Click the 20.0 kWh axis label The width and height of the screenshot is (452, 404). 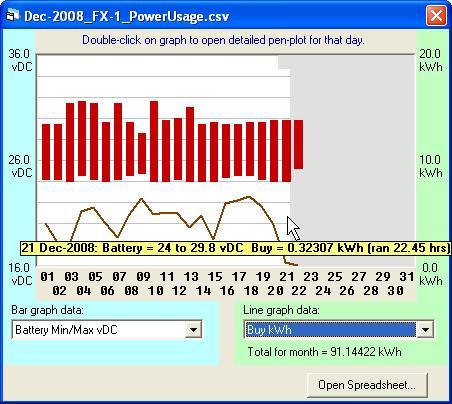(431, 60)
